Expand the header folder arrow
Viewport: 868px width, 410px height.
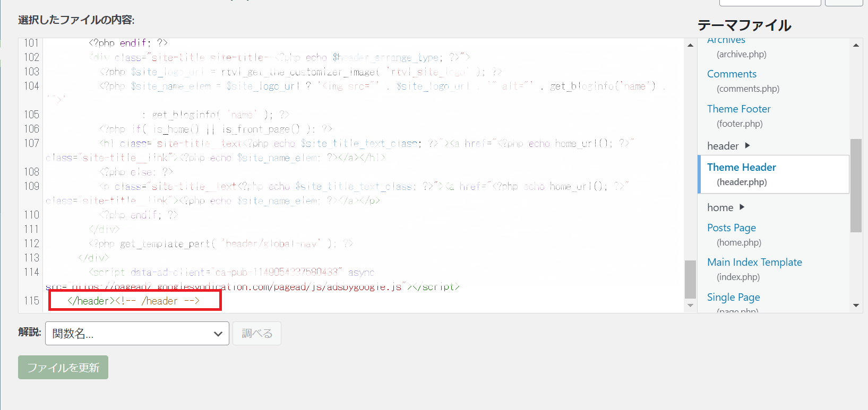point(747,145)
